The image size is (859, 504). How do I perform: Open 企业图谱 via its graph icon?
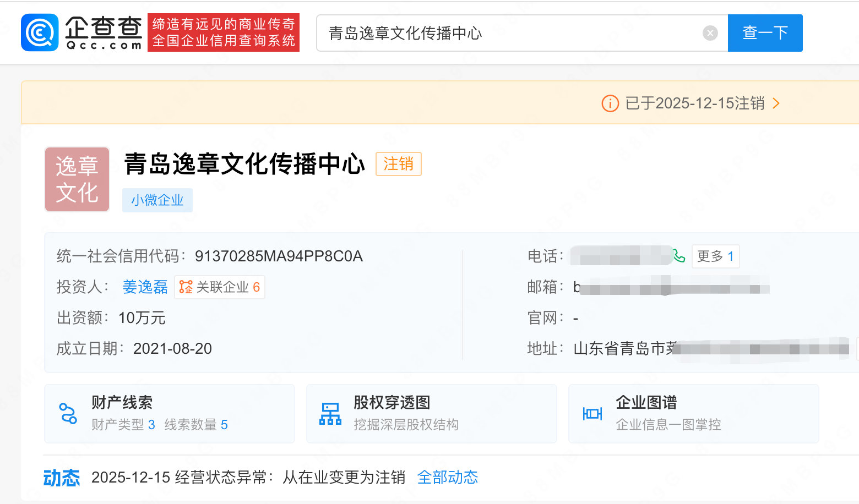[592, 414]
